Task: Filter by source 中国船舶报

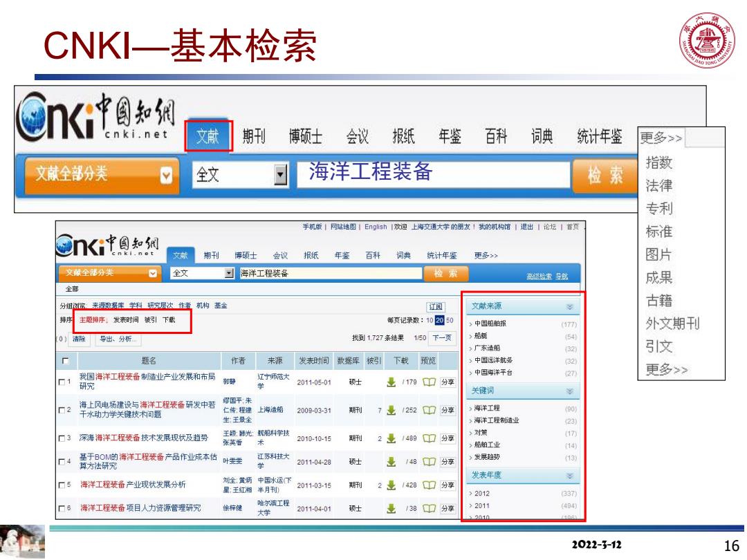Action: (x=490, y=324)
